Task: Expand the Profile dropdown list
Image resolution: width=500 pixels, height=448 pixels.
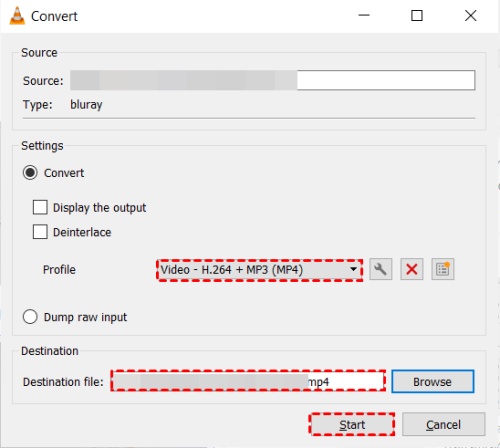Action: pyautogui.click(x=259, y=270)
